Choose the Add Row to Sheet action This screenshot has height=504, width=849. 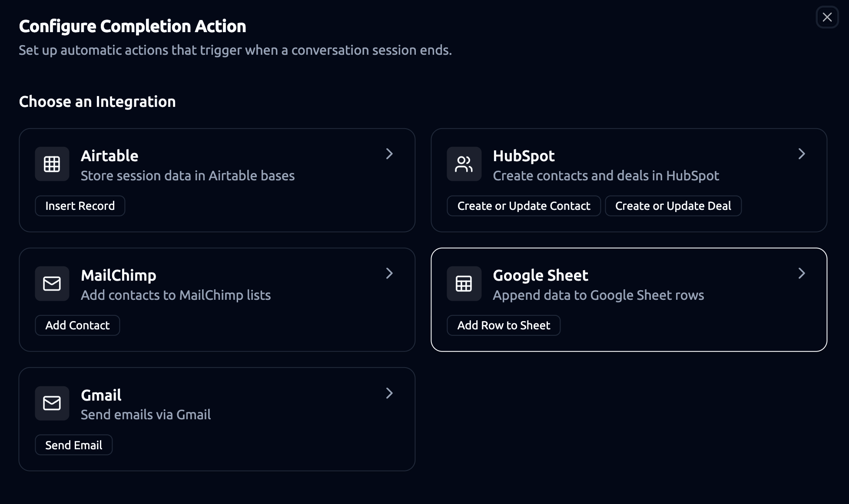pyautogui.click(x=504, y=325)
